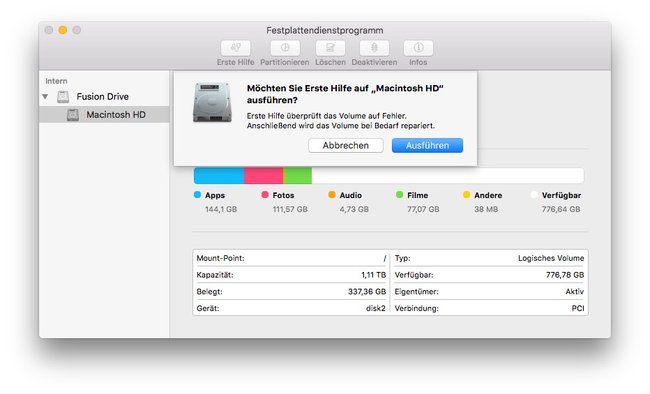Cancel with the Abbrechen button
This screenshot has height=394, width=650.
click(x=346, y=146)
